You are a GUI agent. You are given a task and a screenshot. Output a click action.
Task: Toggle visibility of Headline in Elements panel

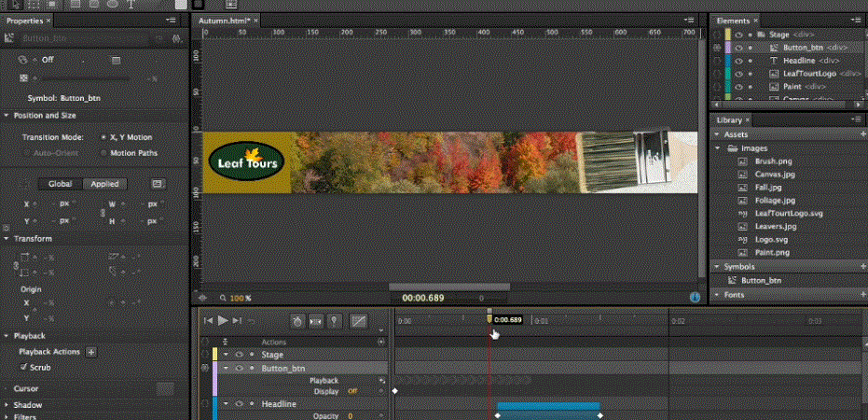click(x=738, y=61)
